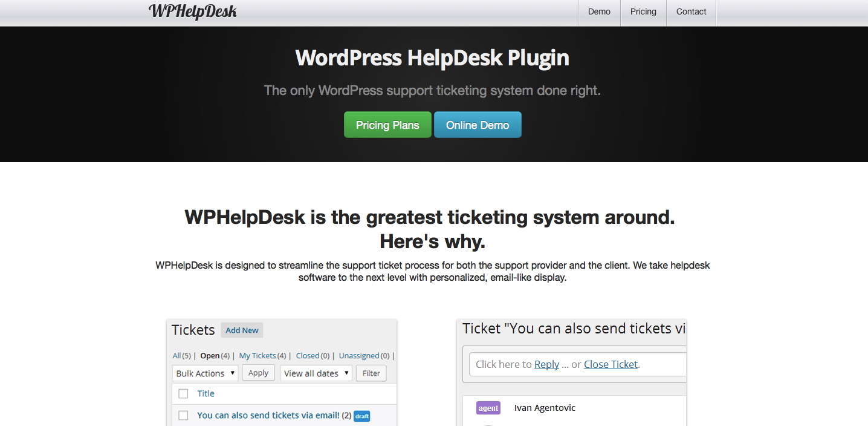The height and width of the screenshot is (426, 868).
Task: Click the blue Online Demo button
Action: 478,125
